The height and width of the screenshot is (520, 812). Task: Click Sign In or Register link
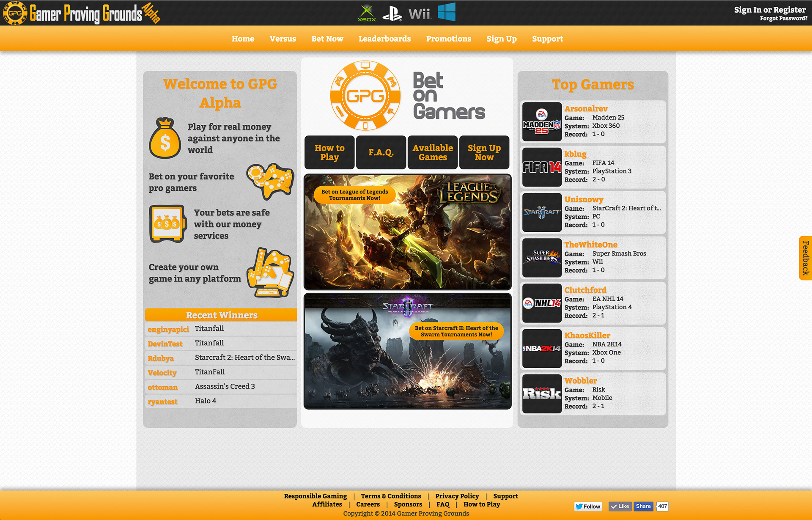[x=770, y=10]
